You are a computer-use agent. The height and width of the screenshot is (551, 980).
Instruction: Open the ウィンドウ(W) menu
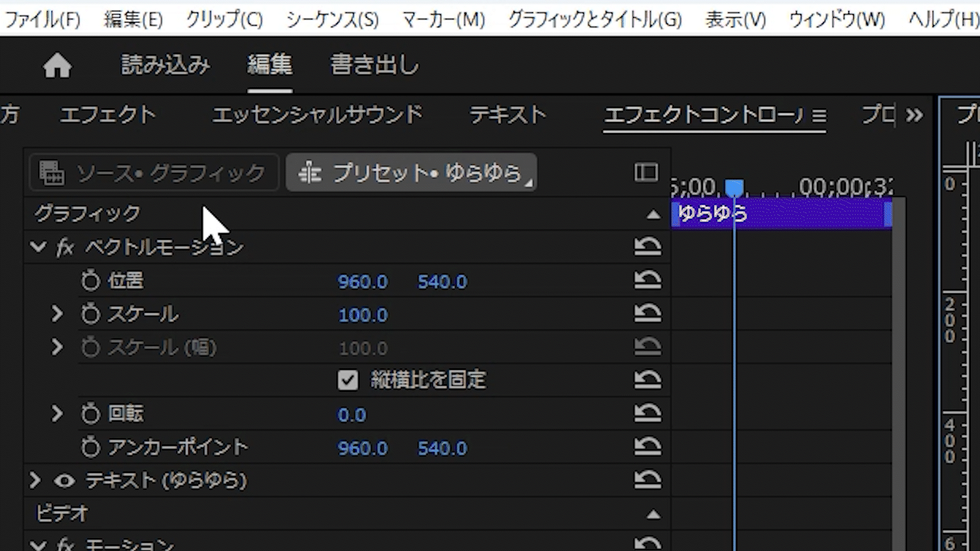point(837,19)
